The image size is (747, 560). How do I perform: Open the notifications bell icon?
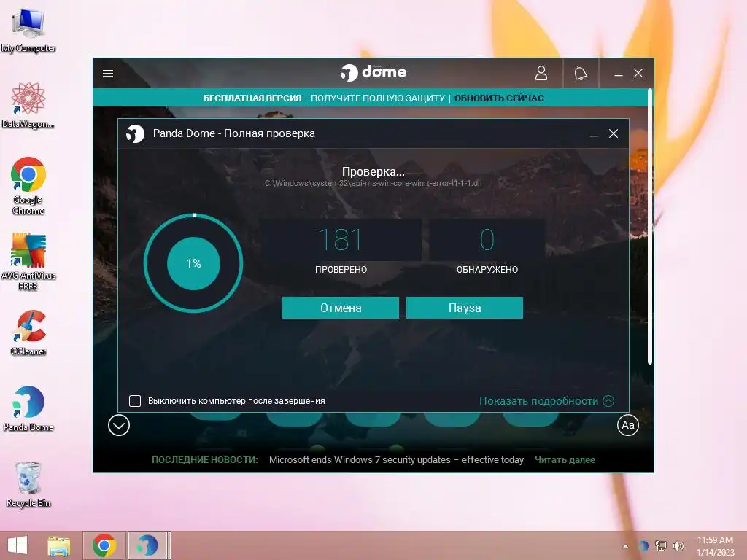(x=580, y=74)
